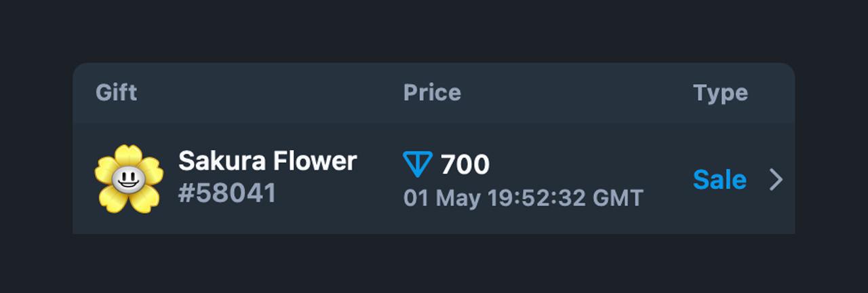Click the 01 May 19:52:32 GMT timestamp

(x=523, y=198)
